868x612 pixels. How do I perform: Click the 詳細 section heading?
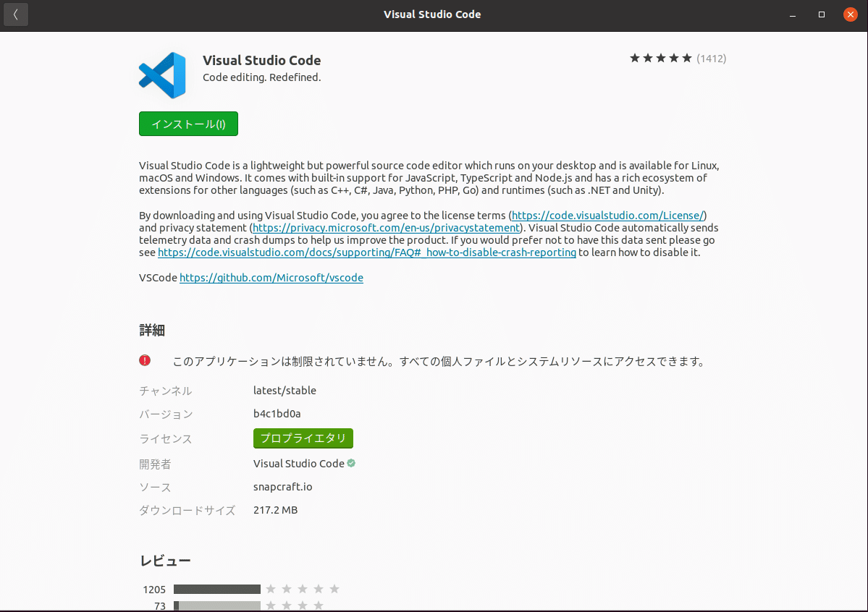(x=152, y=331)
